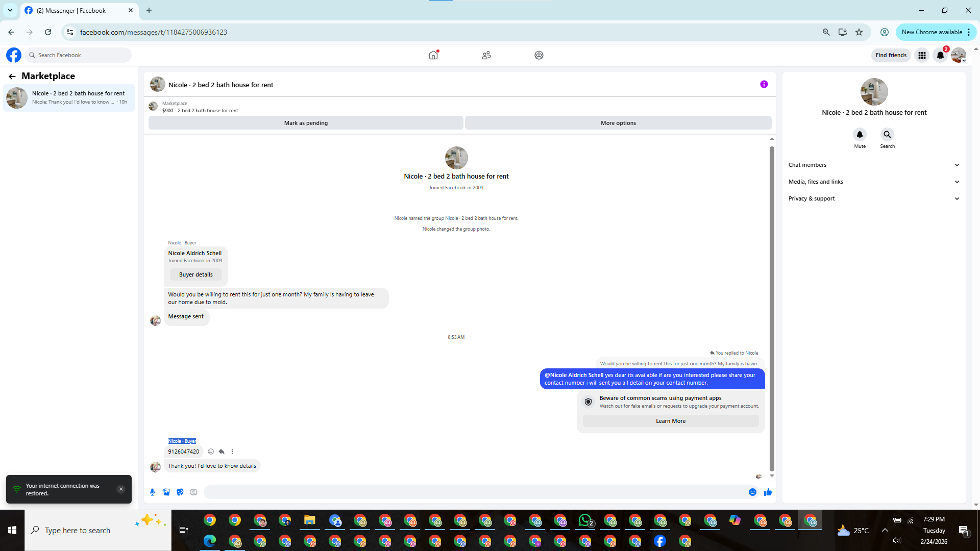
Task: Mute this conversation with the bell icon
Action: tap(860, 134)
